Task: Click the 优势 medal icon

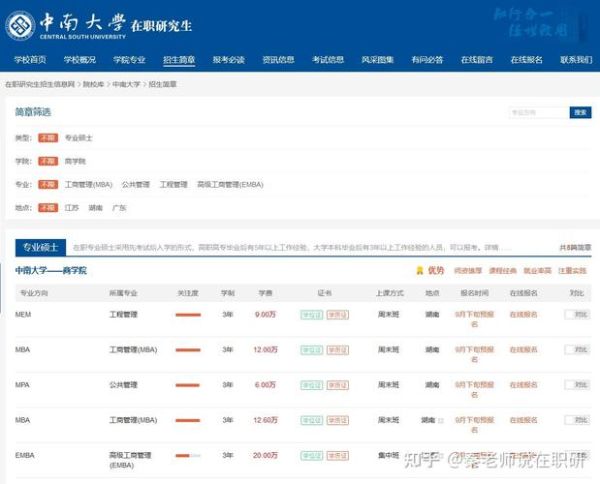Action: [420, 270]
